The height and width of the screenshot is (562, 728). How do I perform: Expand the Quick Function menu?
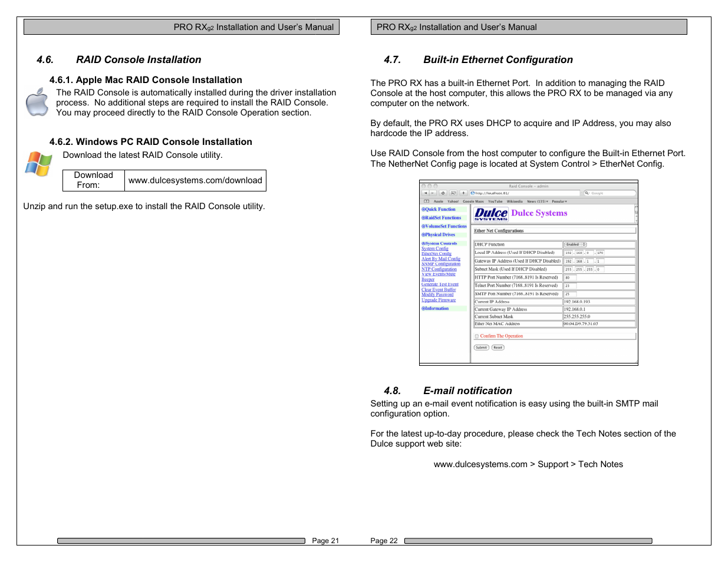(x=439, y=209)
